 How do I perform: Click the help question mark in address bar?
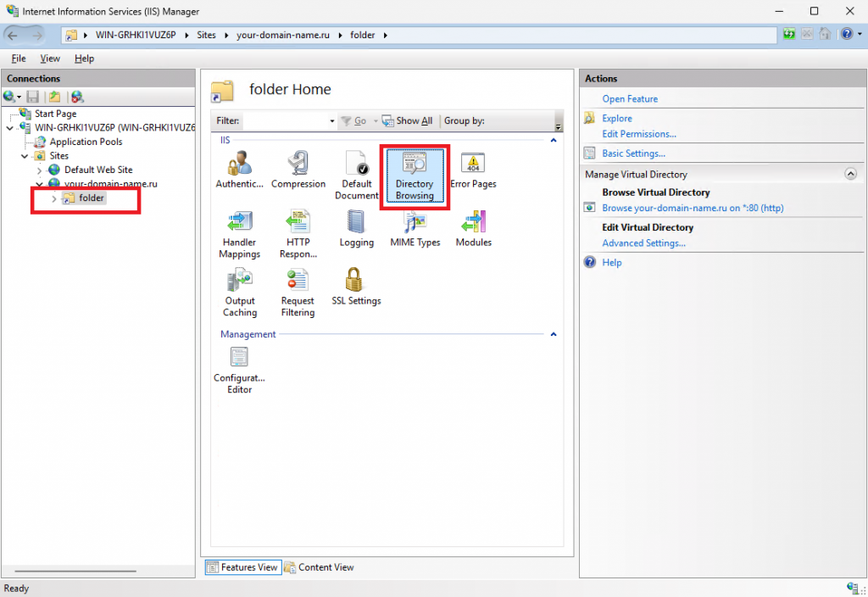point(847,34)
